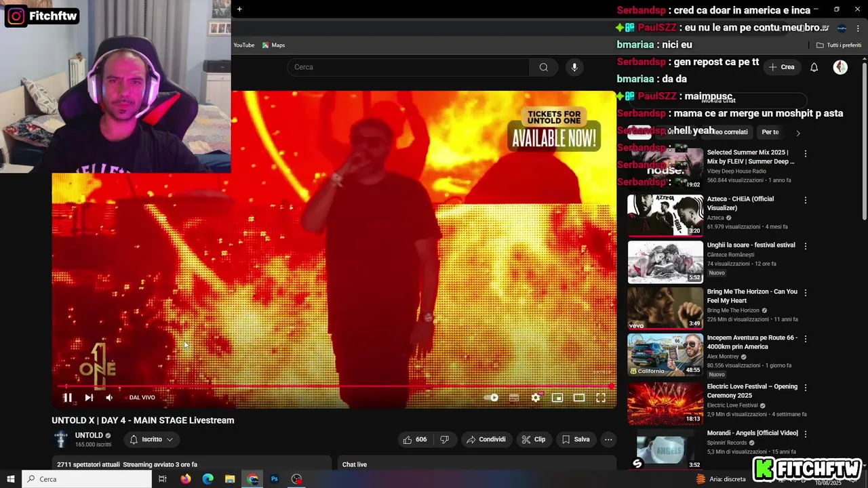Switch to Chrome on the taskbar
This screenshot has width=868, height=488.
click(253, 479)
